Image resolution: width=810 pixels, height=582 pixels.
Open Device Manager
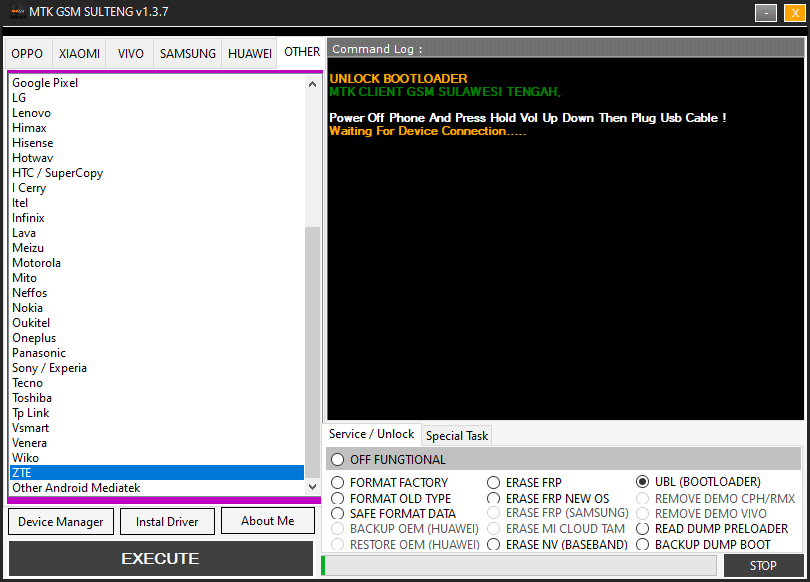(60, 521)
